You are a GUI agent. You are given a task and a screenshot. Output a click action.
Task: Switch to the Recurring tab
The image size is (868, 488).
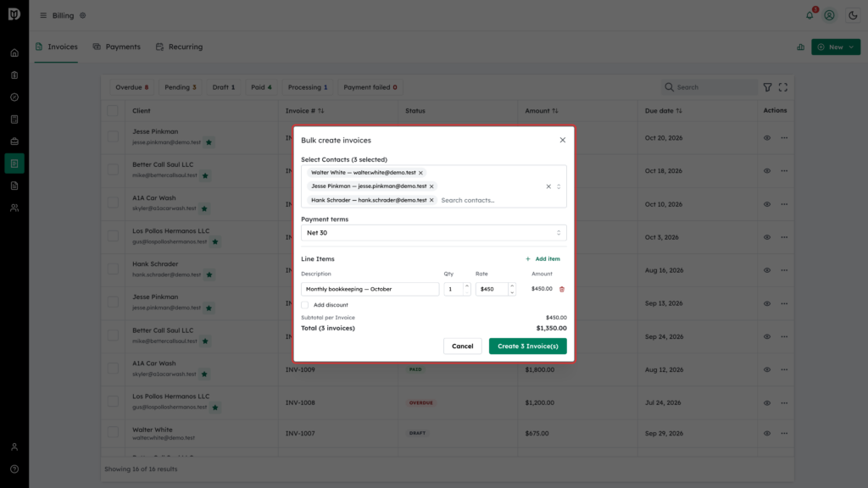click(x=180, y=47)
